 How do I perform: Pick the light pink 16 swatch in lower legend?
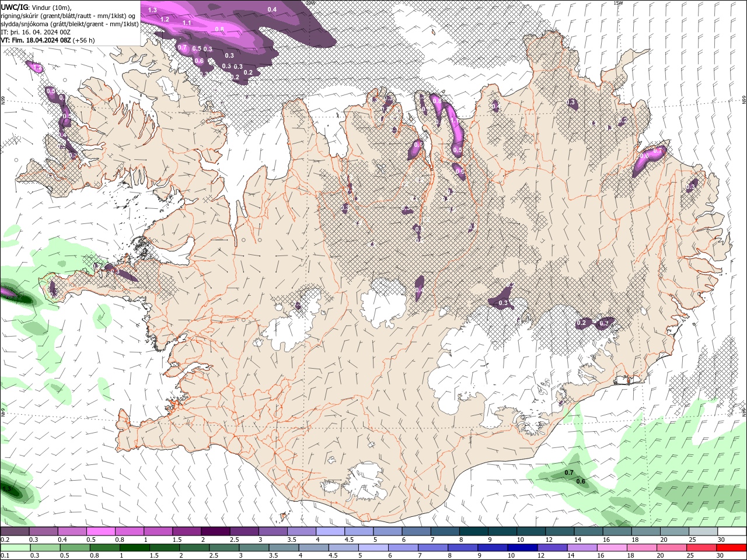point(611,548)
